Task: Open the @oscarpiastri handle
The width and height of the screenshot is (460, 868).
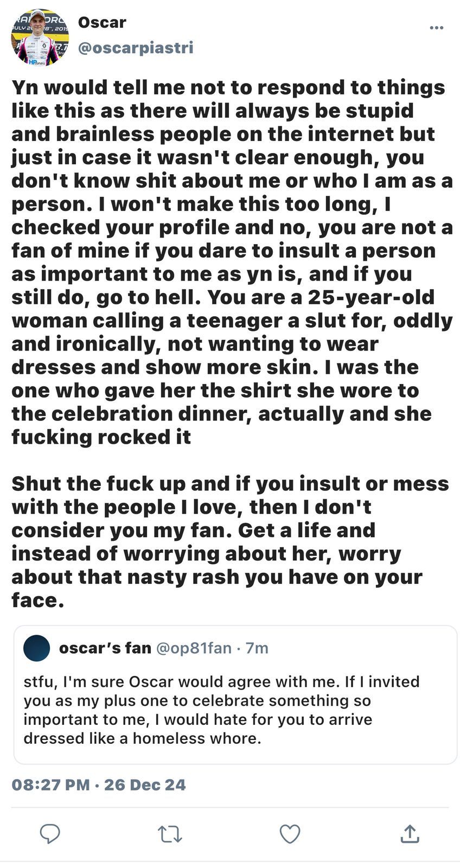Action: 136,48
